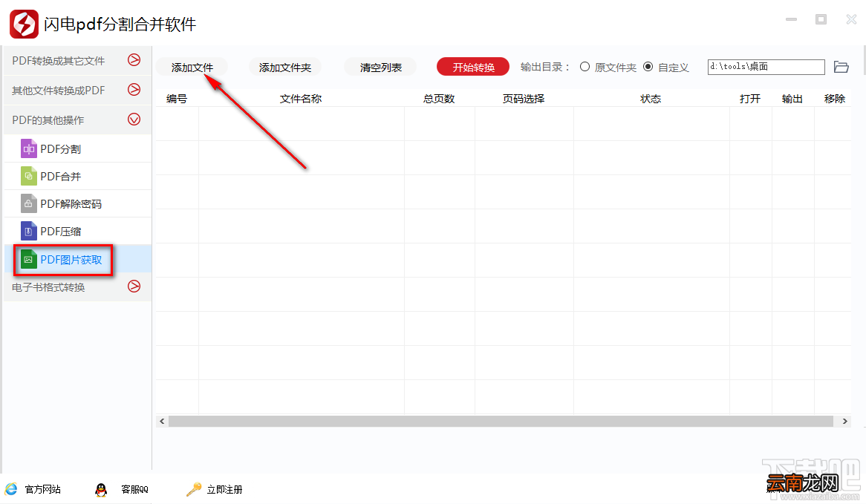Start conversion with 开始转换 button
The width and height of the screenshot is (866, 504).
point(473,68)
